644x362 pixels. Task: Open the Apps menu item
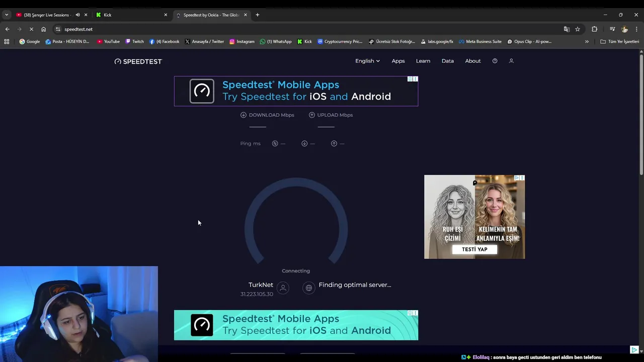point(398,61)
